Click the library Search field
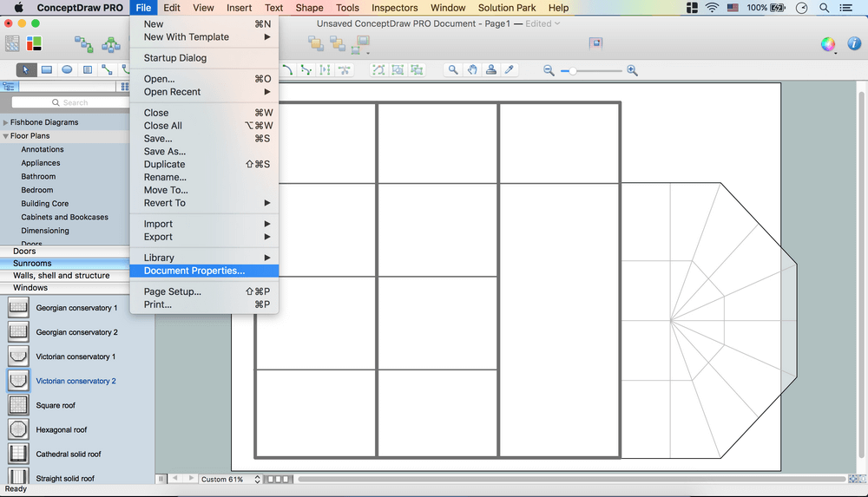This screenshot has width=868, height=497. (75, 102)
